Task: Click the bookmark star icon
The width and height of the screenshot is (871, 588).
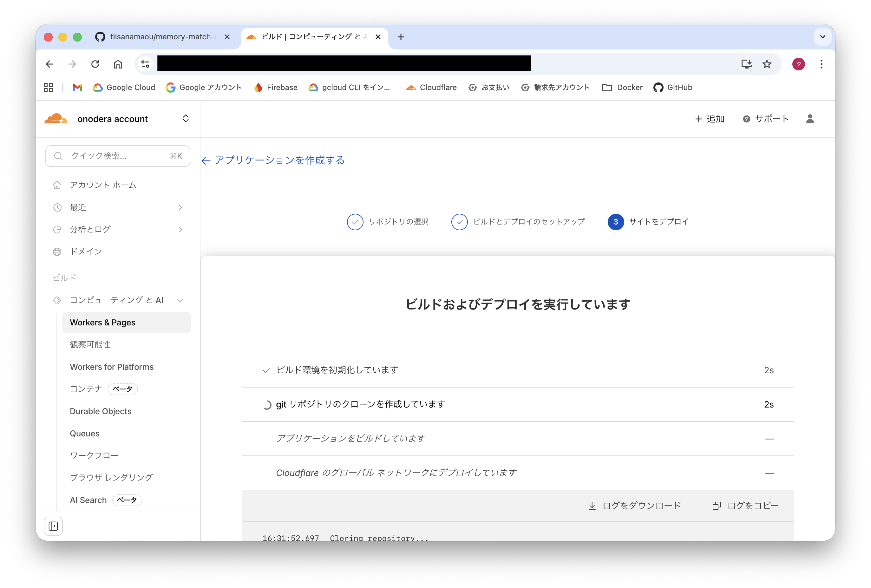Action: click(767, 64)
